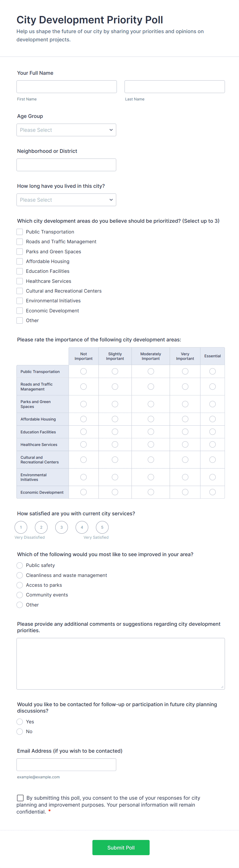The width and height of the screenshot is (239, 868).
Task: Choose satisfaction rating 1, Very Dissatisfied
Action: 21,527
